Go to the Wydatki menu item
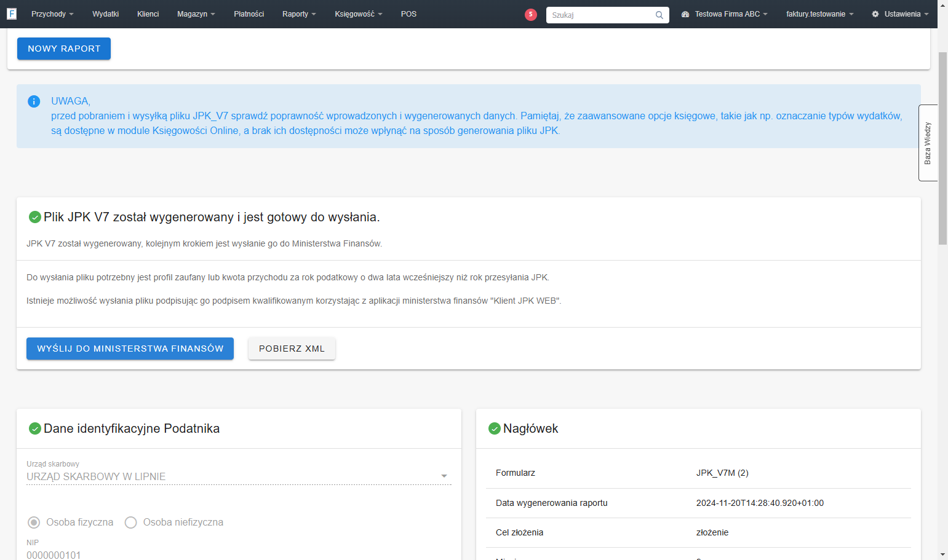The width and height of the screenshot is (948, 560). (106, 14)
